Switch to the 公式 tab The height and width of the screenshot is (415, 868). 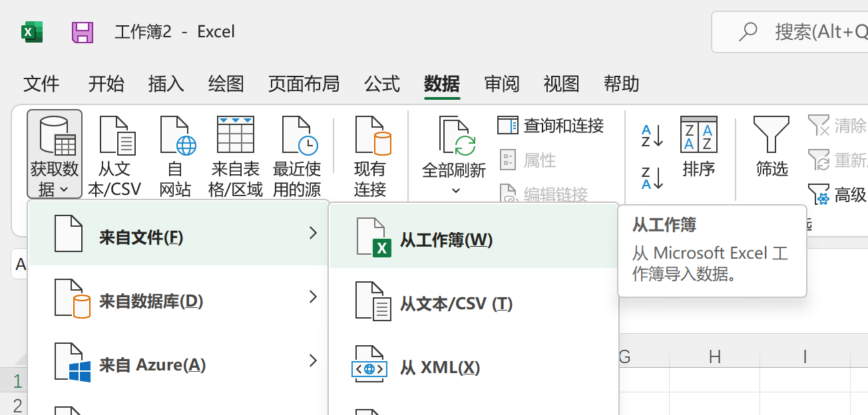pyautogui.click(x=382, y=84)
